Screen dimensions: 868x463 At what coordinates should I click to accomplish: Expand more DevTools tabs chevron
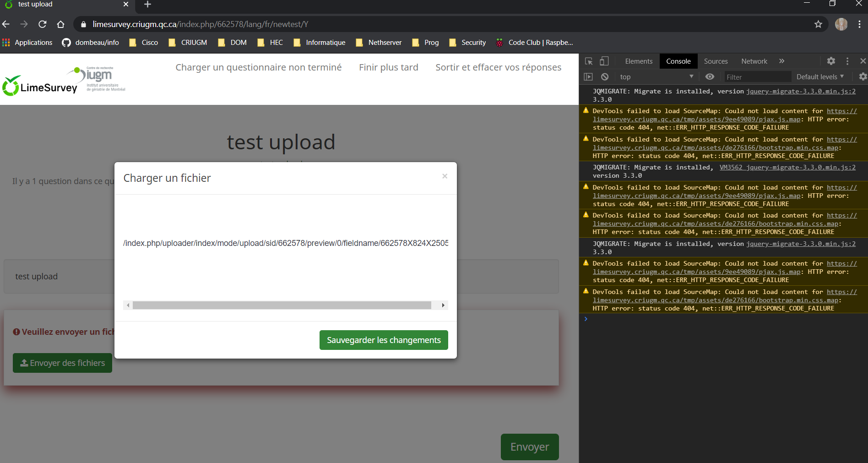(782, 61)
